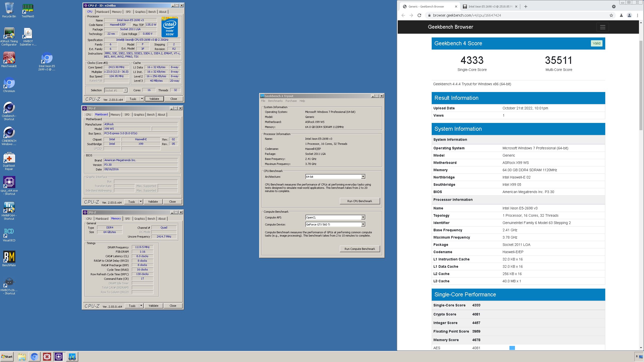Viewport: 644px width, 362px height.
Task: Select the Bench tab in the Mainboard CPU-Z window
Action: (151, 115)
